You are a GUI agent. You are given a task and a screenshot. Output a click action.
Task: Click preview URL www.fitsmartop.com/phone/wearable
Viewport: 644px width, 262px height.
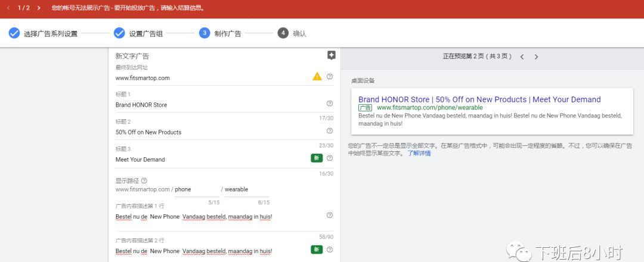pyautogui.click(x=429, y=107)
